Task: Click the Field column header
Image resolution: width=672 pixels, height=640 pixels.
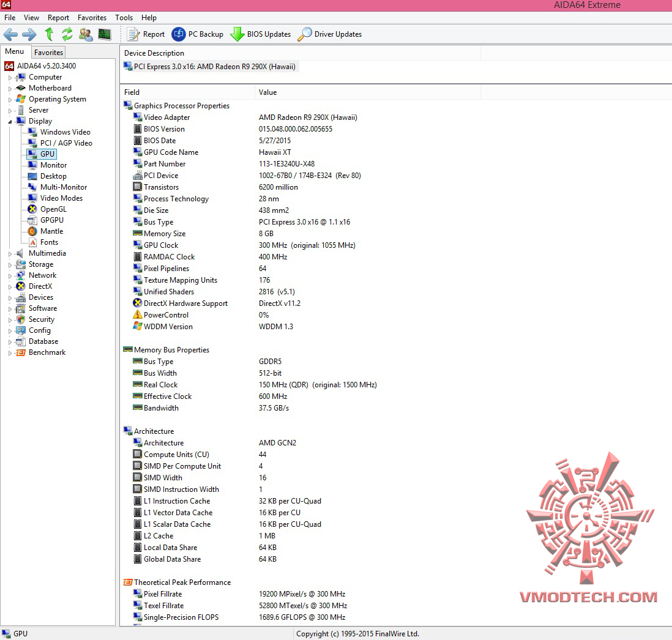Action: pos(188,92)
